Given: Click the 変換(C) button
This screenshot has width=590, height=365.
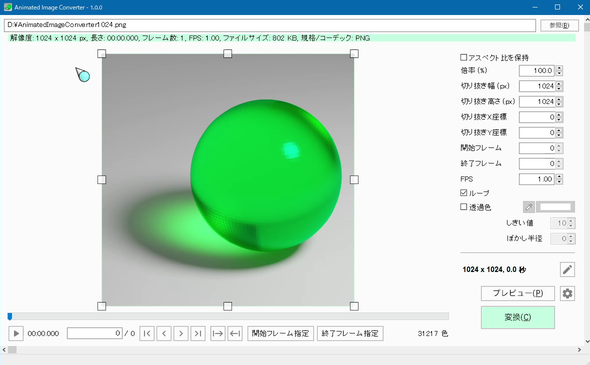Looking at the screenshot, I should pos(518,317).
